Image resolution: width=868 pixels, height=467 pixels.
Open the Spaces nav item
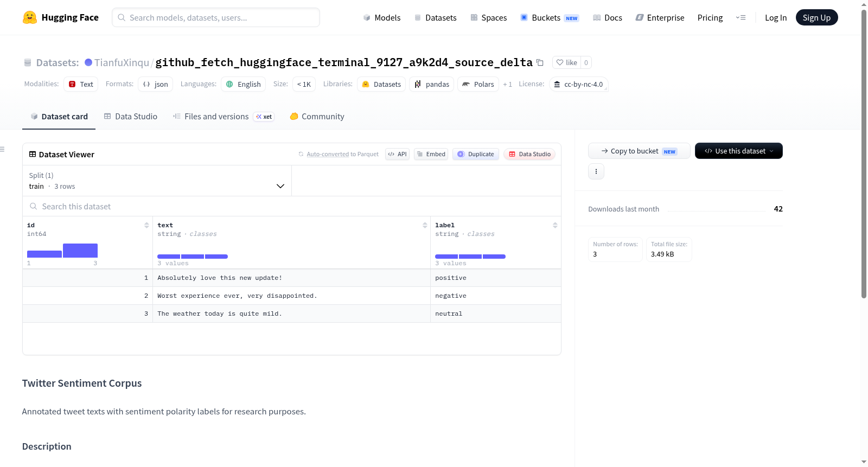pyautogui.click(x=488, y=17)
